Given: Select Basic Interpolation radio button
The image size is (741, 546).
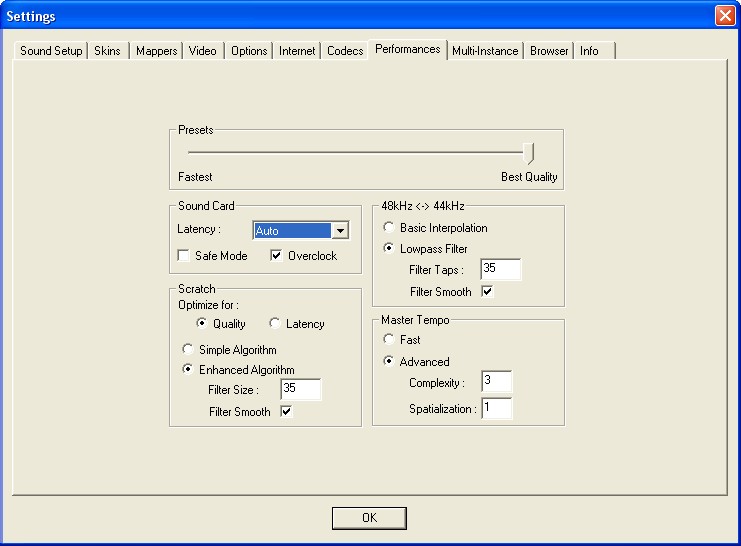Looking at the screenshot, I should (x=389, y=228).
